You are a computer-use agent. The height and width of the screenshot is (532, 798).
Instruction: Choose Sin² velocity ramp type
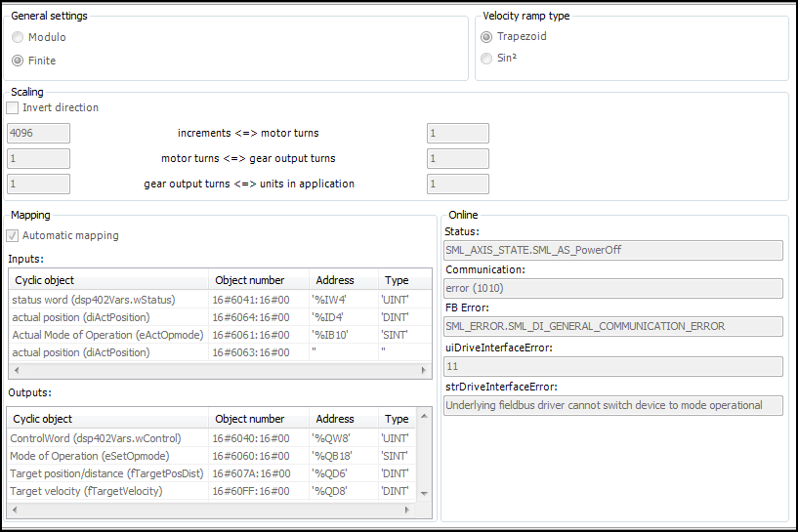point(486,59)
